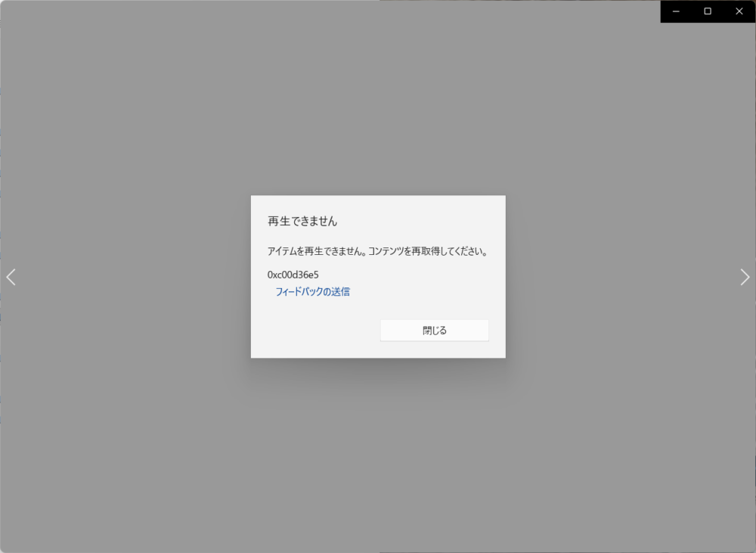Viewport: 756px width, 553px height.
Task: Go to the previous item with left arrow
Action: pyautogui.click(x=11, y=277)
